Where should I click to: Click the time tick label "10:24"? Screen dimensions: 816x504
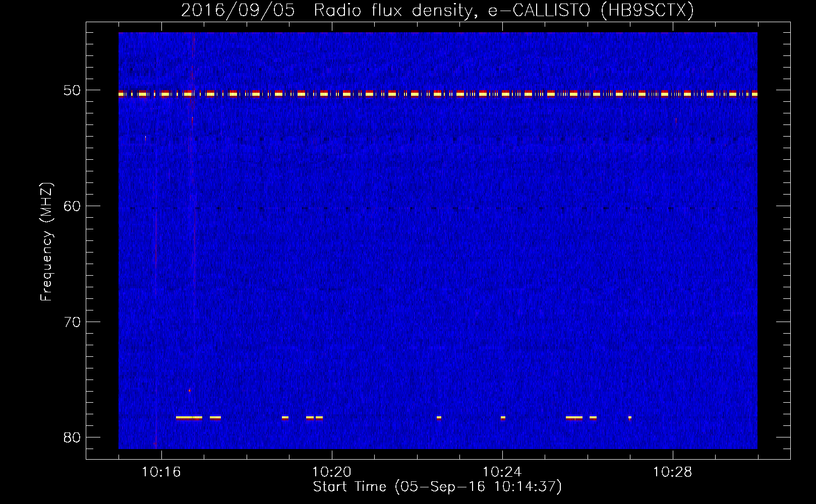click(502, 472)
